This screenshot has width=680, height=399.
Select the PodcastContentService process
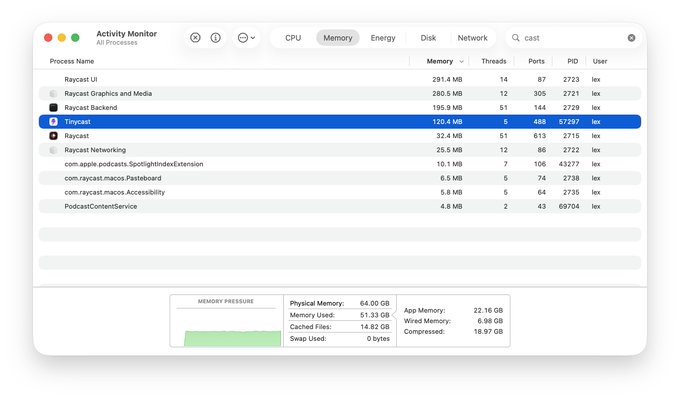click(x=340, y=206)
